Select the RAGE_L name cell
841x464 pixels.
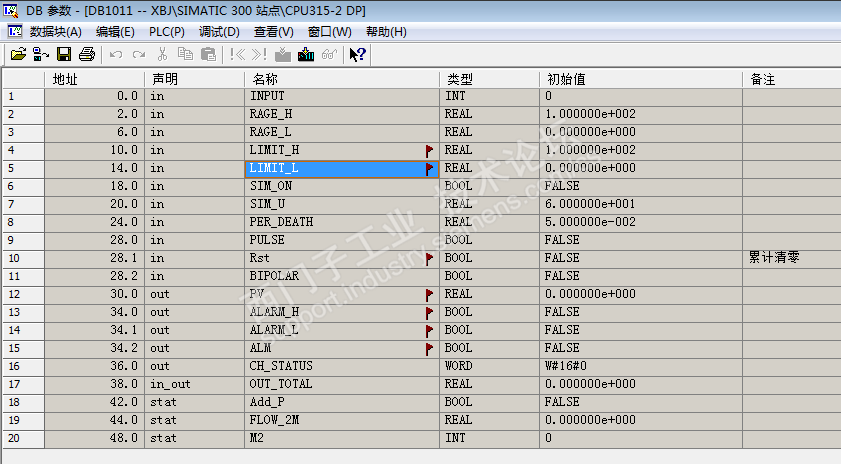click(x=342, y=132)
